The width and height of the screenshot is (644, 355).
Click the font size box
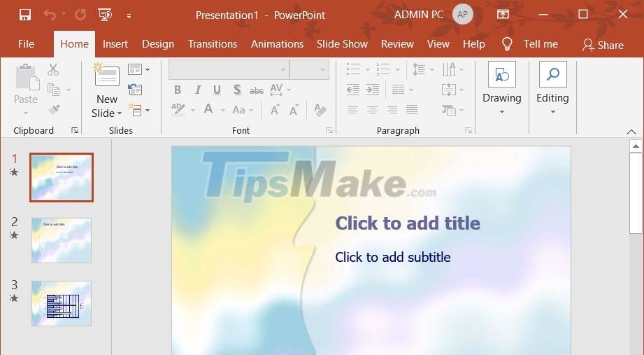309,69
